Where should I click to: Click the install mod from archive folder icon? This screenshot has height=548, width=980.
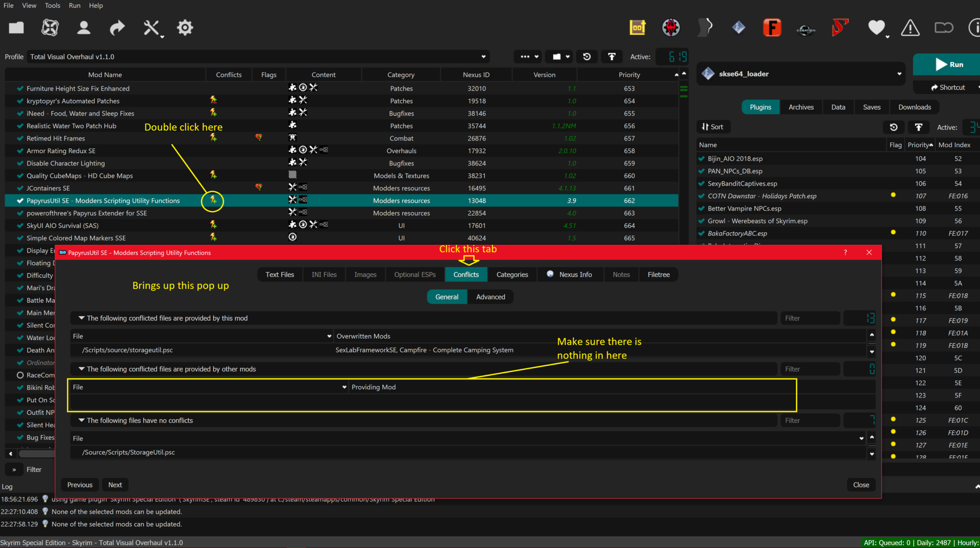pyautogui.click(x=16, y=28)
